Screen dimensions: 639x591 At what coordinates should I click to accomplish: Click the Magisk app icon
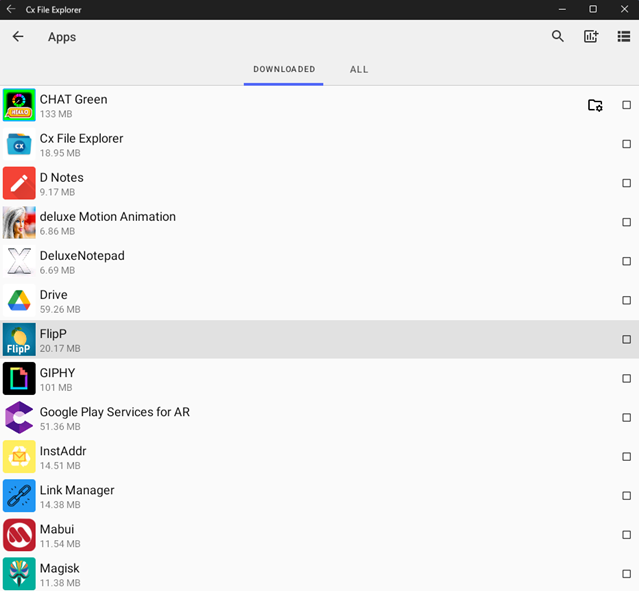click(19, 574)
